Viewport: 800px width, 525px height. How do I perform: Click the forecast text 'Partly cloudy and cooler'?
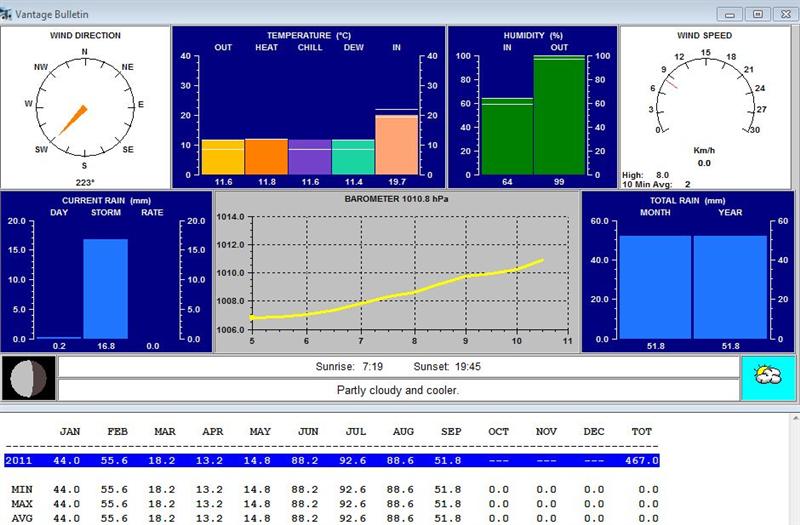[x=398, y=390]
